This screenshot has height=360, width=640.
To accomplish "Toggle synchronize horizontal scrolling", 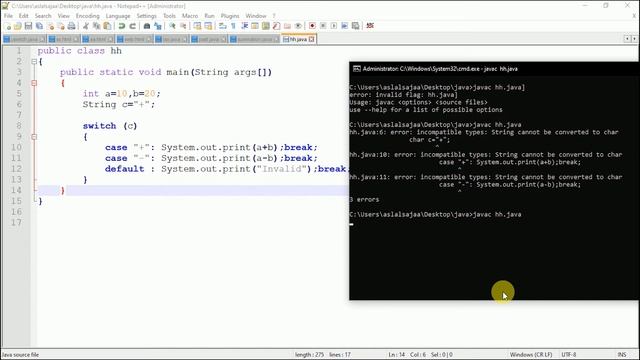I will tap(208, 26).
